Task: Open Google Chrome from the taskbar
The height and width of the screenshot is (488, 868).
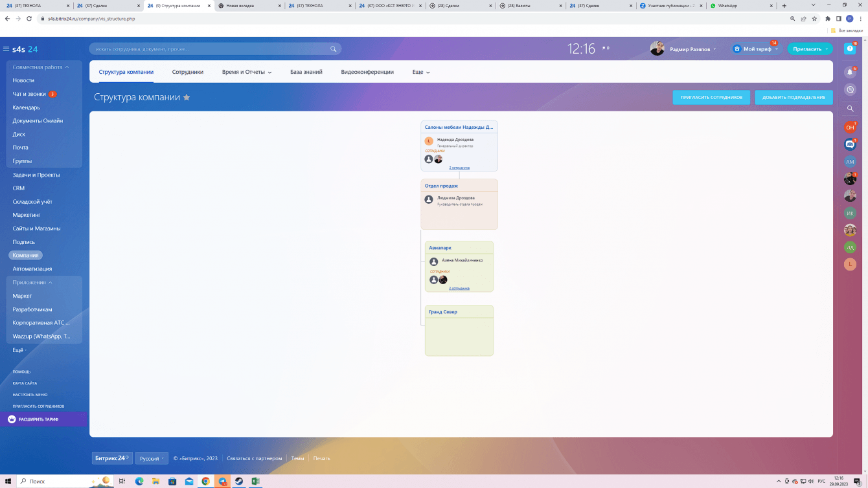Action: [x=205, y=482]
